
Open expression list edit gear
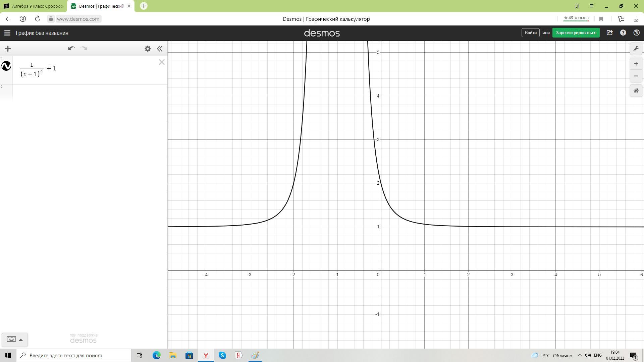pyautogui.click(x=148, y=49)
